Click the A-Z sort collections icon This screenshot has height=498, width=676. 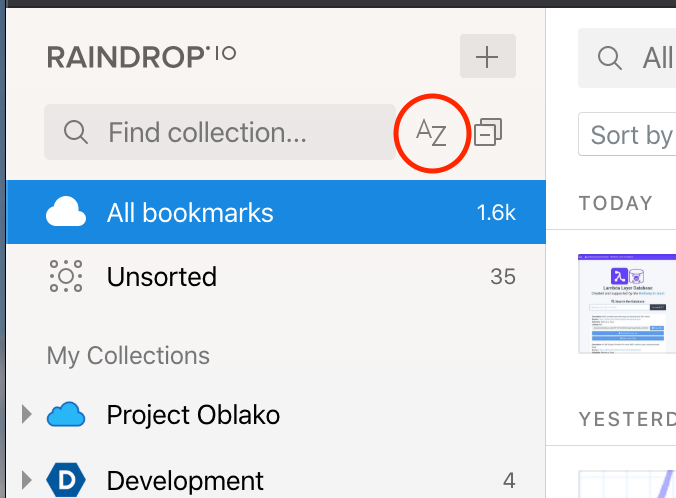[430, 133]
